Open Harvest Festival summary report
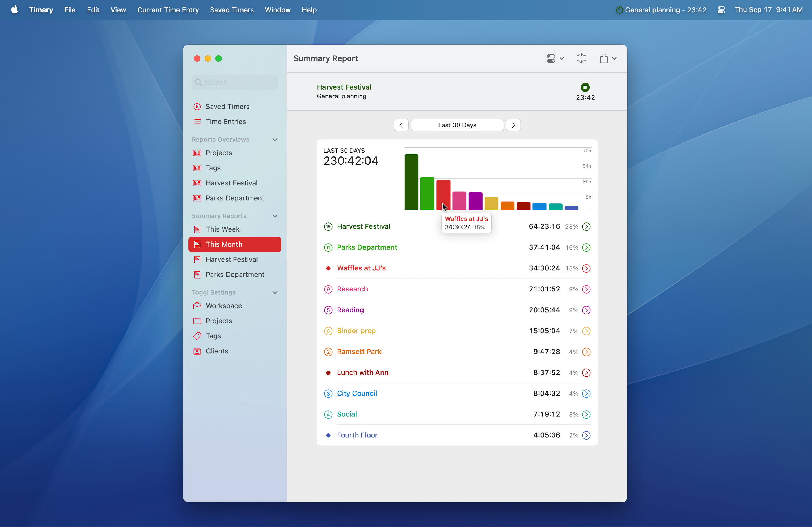Viewport: 812px width, 527px height. click(235, 259)
